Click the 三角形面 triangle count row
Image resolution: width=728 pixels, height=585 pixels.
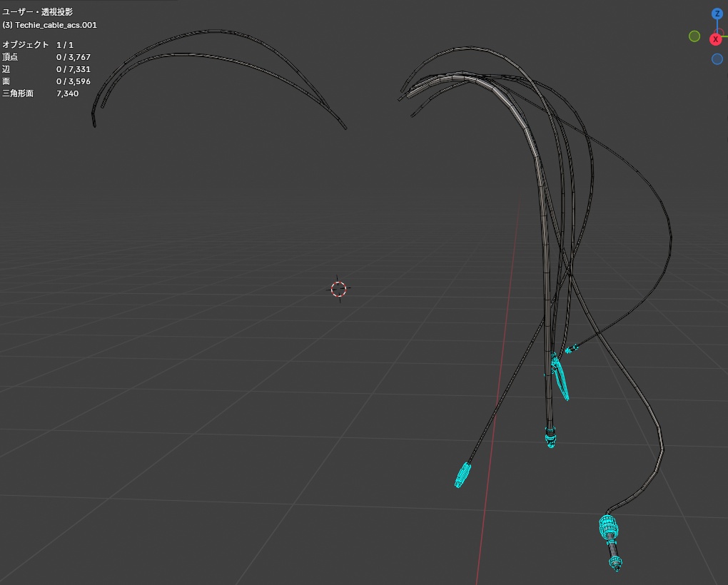(41, 93)
